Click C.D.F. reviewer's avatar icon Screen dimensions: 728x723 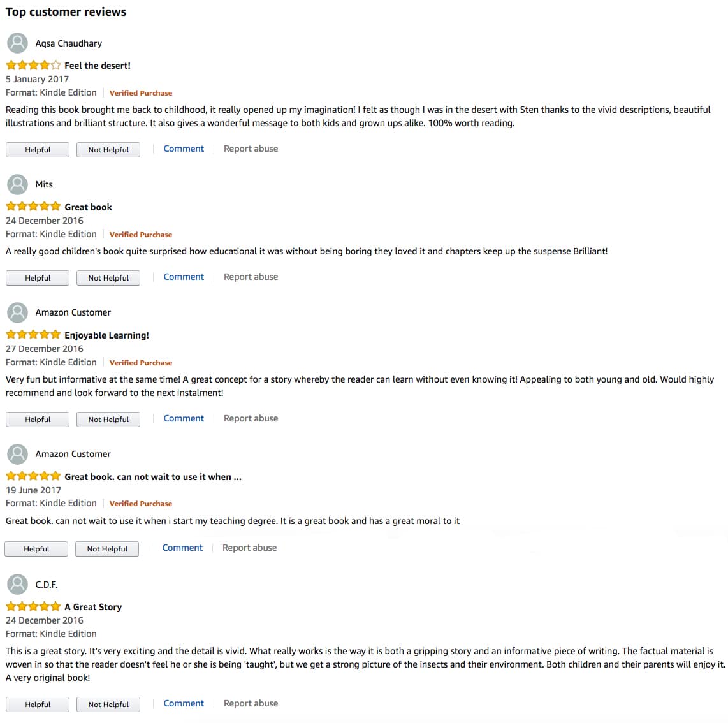[x=17, y=584]
